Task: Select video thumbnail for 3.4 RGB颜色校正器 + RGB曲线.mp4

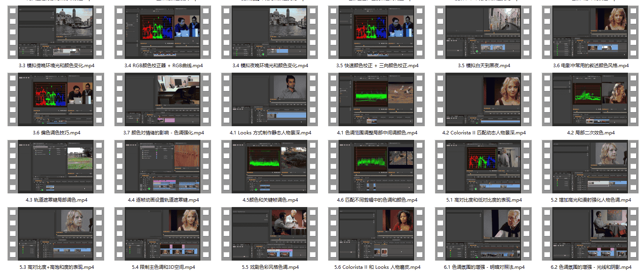Action: pyautogui.click(x=163, y=32)
